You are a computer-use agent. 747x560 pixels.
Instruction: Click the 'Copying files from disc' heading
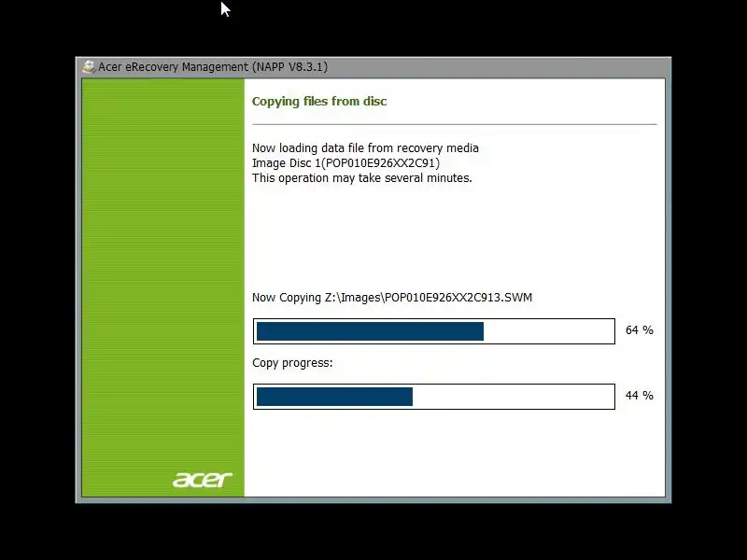coord(319,102)
